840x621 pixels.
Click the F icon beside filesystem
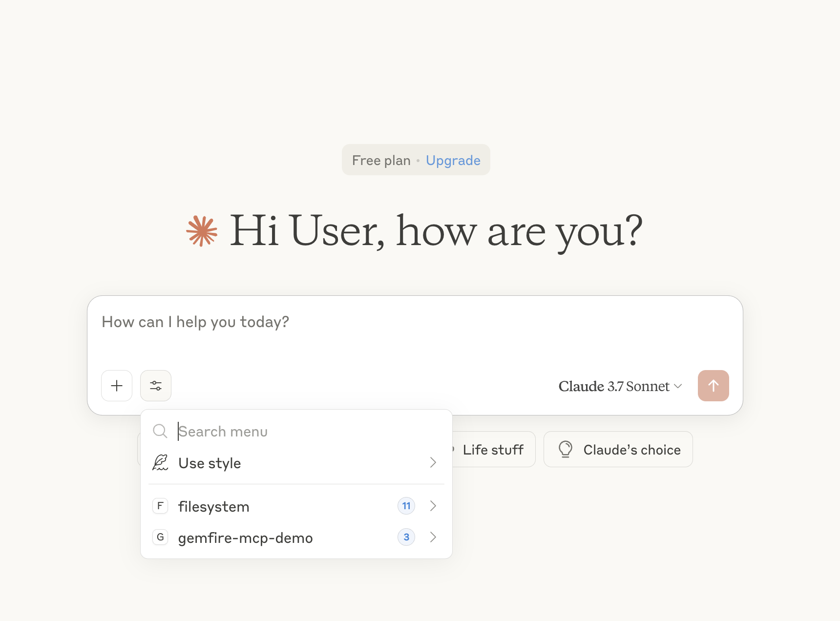(x=160, y=506)
